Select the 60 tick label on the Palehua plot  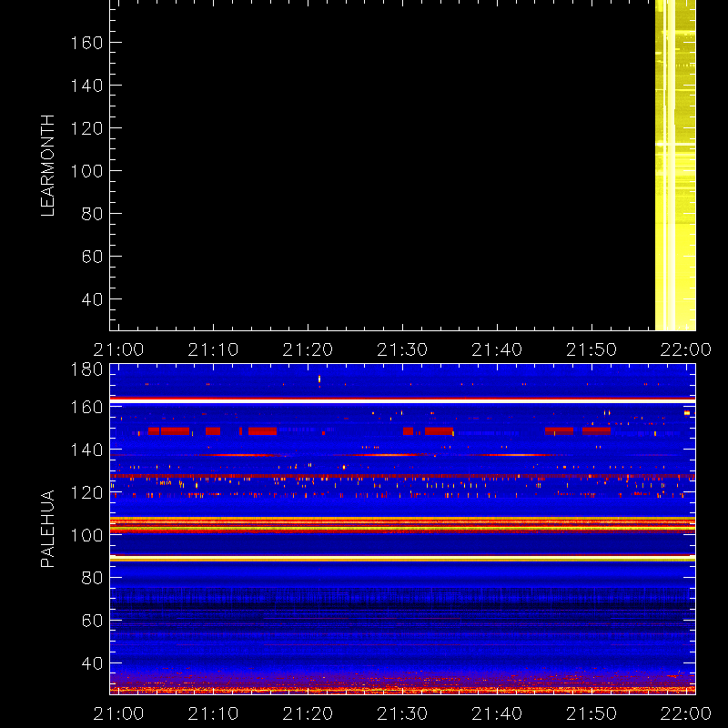[x=93, y=621]
